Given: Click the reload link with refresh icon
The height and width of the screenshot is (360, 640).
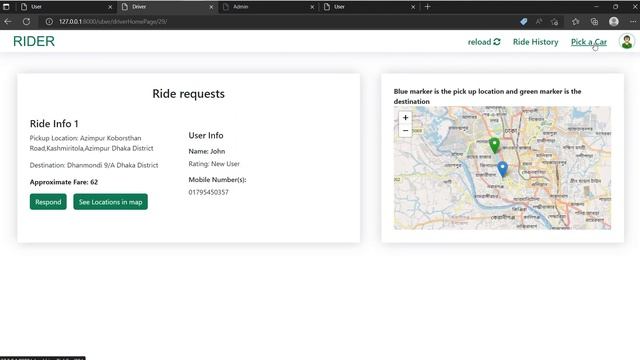Looking at the screenshot, I should (x=484, y=42).
